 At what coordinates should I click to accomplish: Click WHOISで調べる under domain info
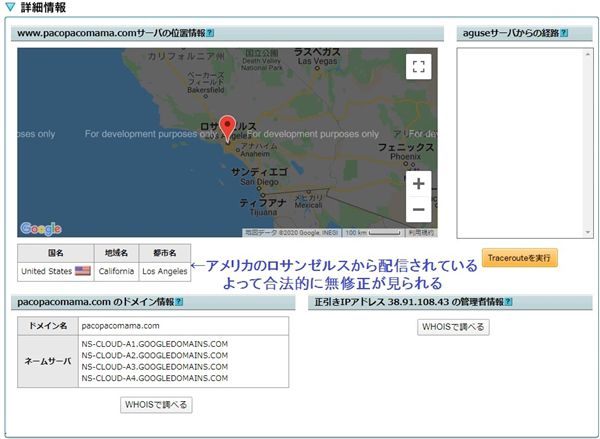point(156,405)
